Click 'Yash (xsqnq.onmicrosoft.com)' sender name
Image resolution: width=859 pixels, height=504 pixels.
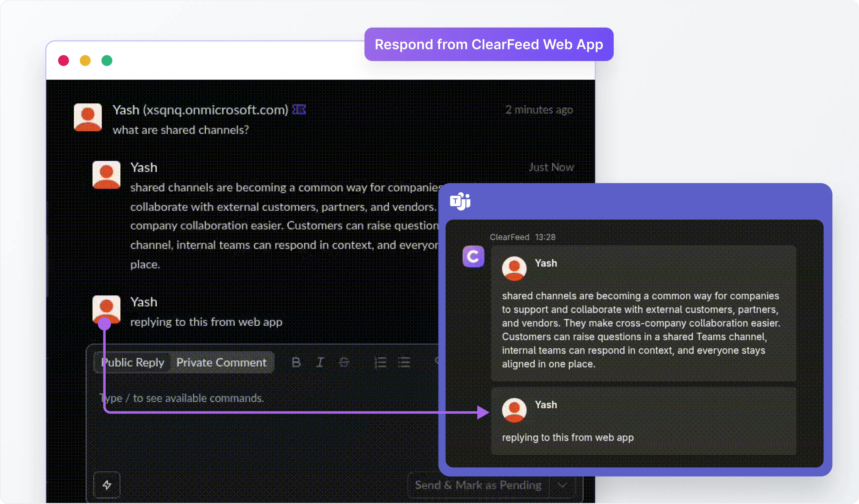200,110
